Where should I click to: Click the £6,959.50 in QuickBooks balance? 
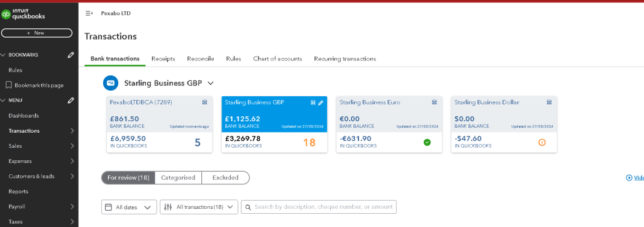click(x=128, y=139)
